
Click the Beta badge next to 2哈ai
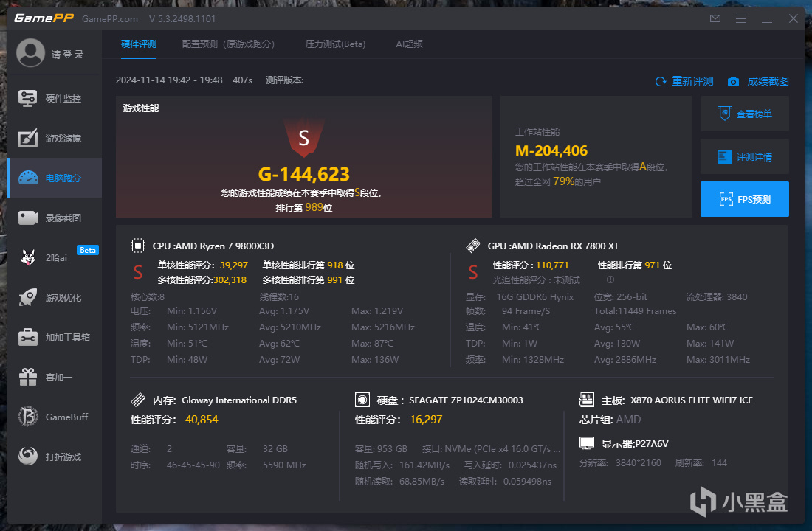pyautogui.click(x=88, y=250)
